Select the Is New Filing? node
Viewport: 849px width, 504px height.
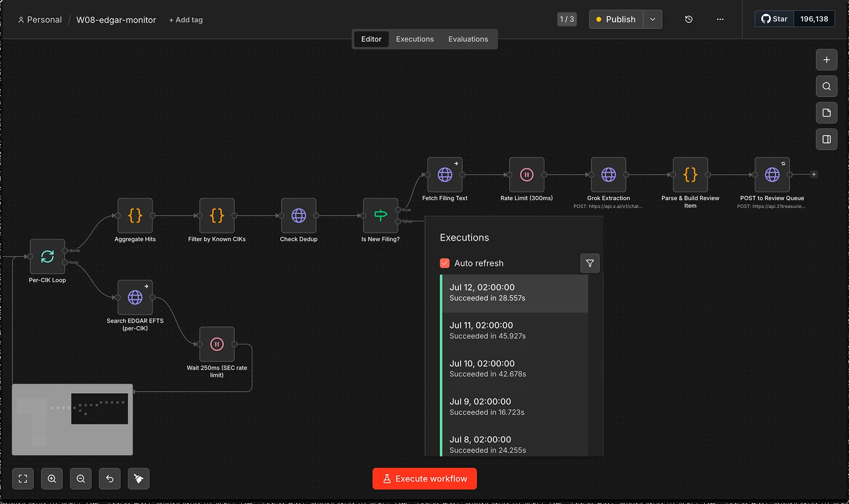point(380,215)
